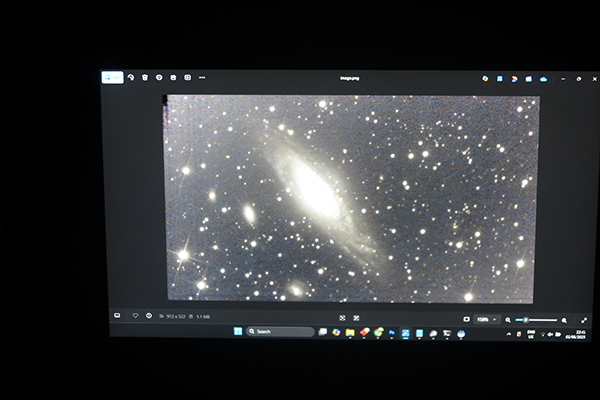Screen dimensions: 600x400
Task: Click the 1.1 MB file size text
Action: click(203, 317)
